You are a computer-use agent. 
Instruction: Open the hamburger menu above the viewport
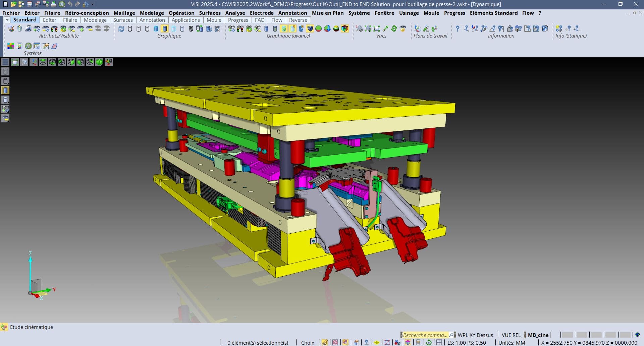click(5, 62)
